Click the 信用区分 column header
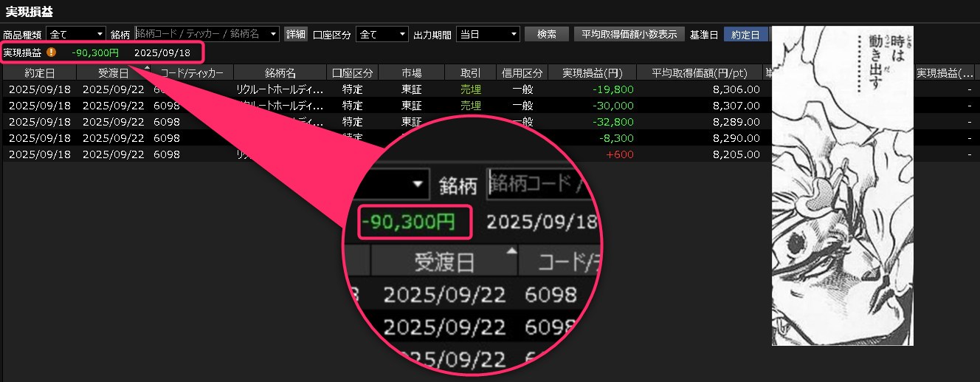This screenshot has width=980, height=382. pyautogui.click(x=522, y=72)
